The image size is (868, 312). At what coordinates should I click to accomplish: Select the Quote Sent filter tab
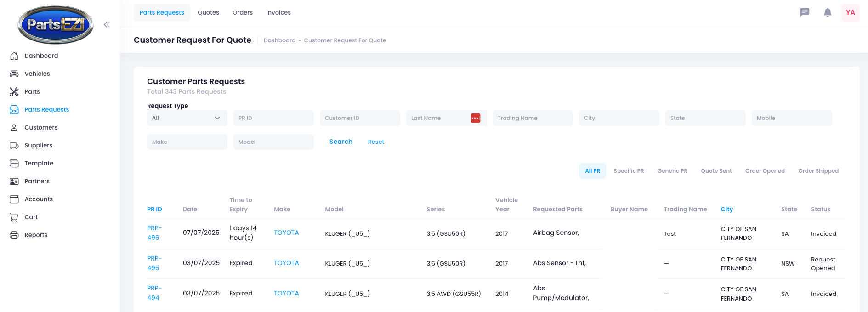click(x=716, y=171)
